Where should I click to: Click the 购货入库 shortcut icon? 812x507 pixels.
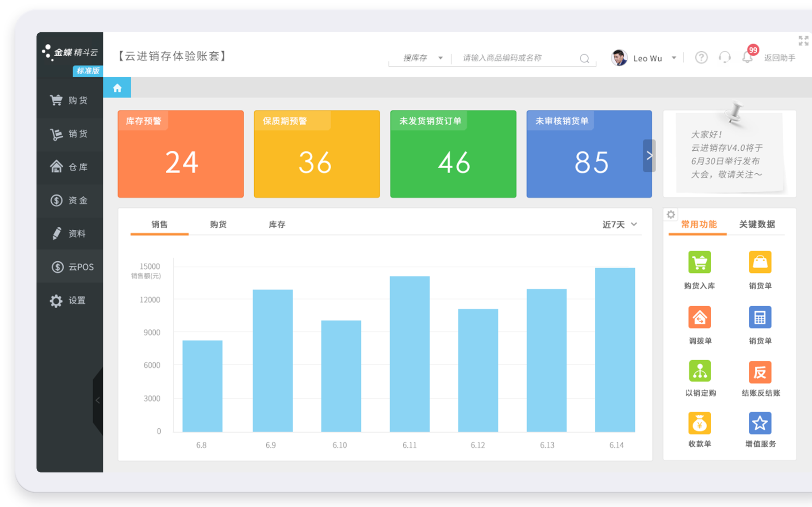(x=699, y=262)
